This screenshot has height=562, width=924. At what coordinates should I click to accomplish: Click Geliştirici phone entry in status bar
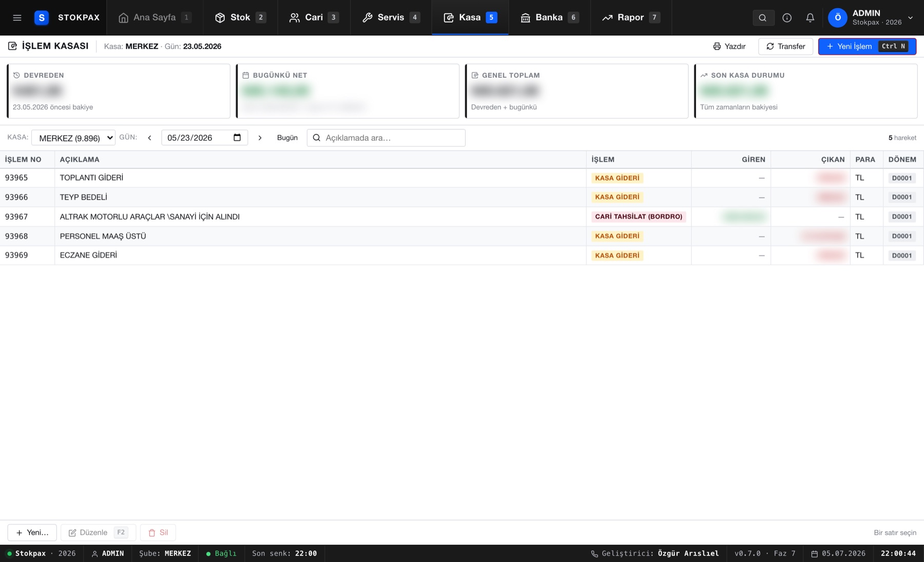[654, 553]
